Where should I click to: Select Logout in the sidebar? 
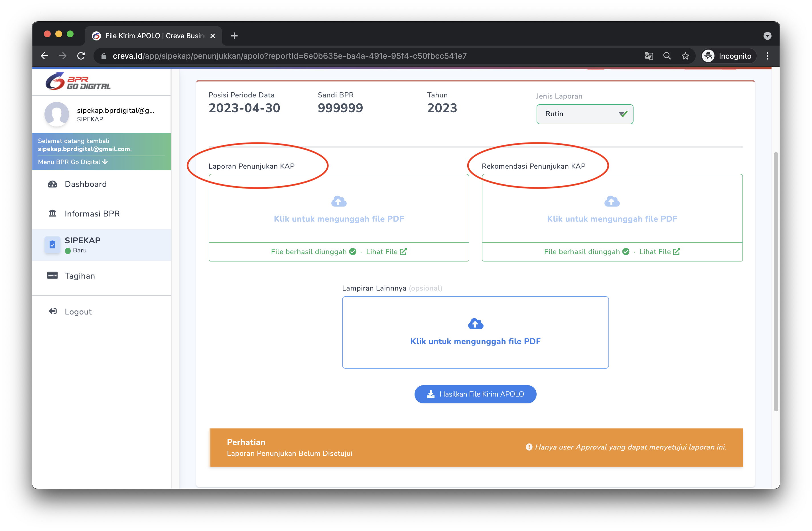[102, 312]
